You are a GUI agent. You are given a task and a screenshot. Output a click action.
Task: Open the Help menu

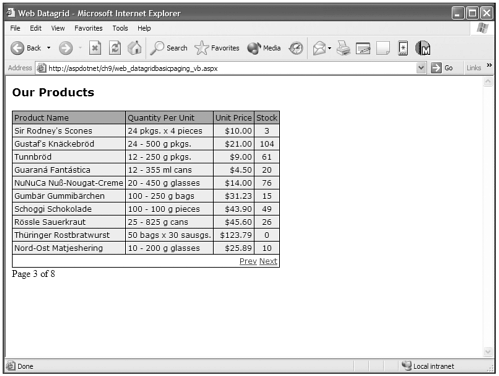click(144, 28)
